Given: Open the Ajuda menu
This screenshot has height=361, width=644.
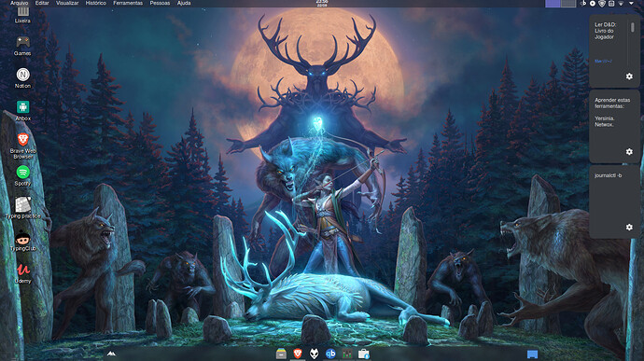Looking at the screenshot, I should (184, 3).
